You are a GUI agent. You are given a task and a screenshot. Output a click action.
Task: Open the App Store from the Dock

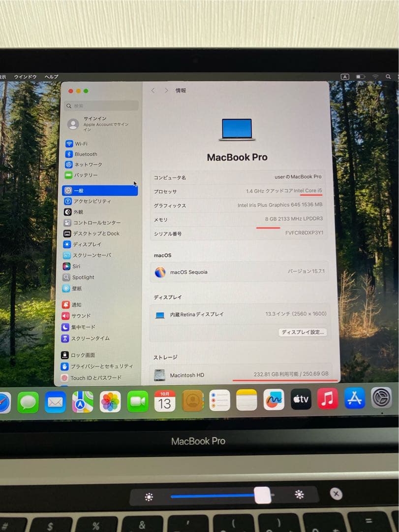tap(355, 400)
